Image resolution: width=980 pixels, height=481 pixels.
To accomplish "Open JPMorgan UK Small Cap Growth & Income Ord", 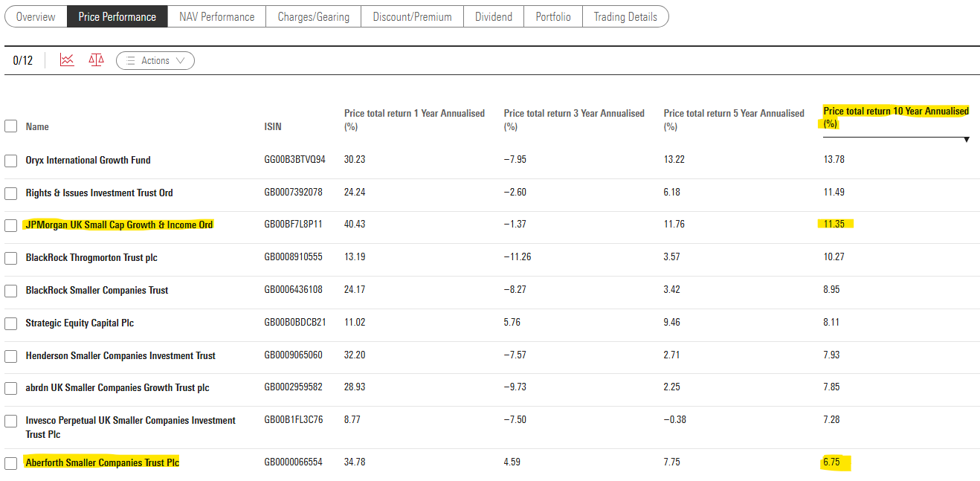I will click(x=119, y=225).
